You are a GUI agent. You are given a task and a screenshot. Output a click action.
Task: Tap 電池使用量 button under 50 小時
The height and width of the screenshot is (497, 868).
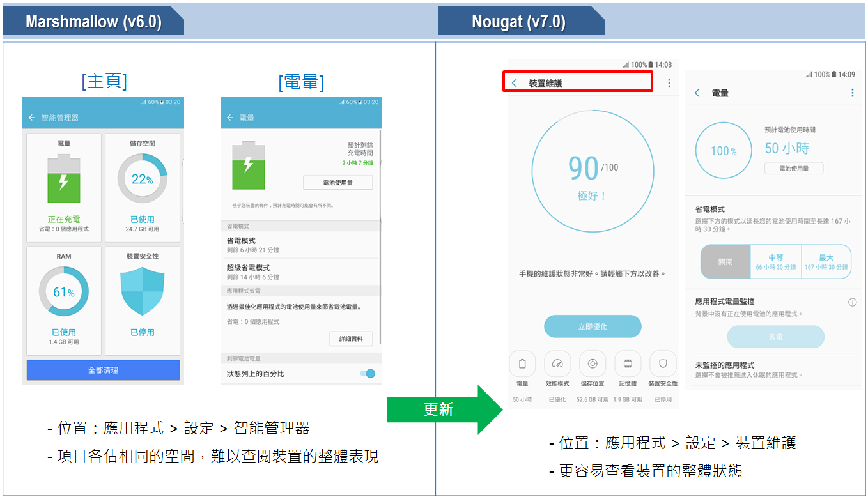point(794,169)
